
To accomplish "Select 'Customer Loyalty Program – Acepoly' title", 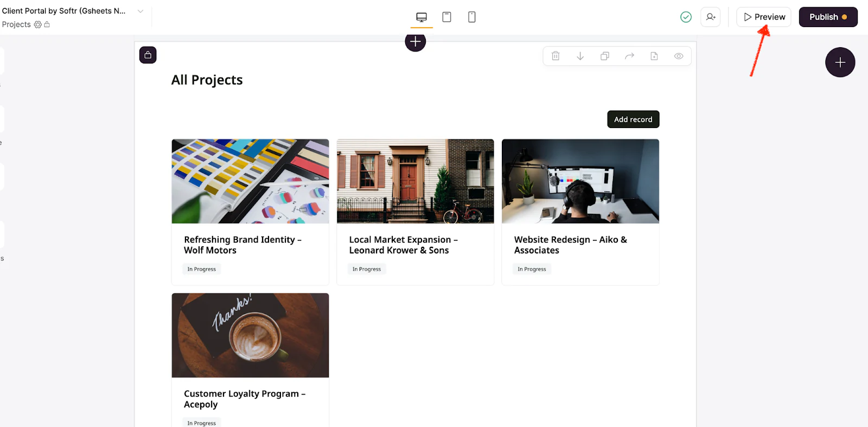I will pos(245,399).
